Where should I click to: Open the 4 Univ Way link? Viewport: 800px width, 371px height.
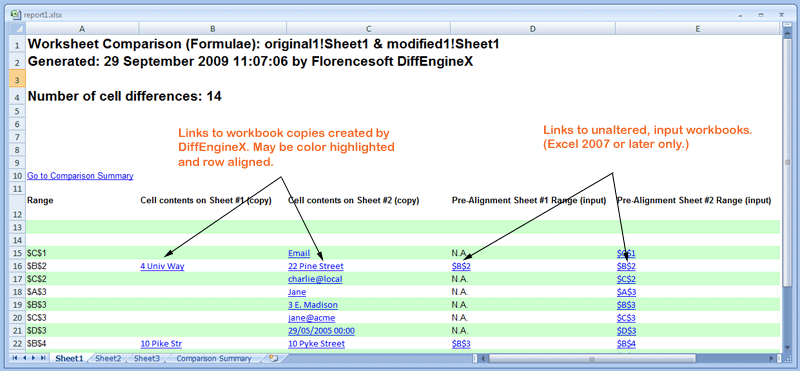click(162, 266)
